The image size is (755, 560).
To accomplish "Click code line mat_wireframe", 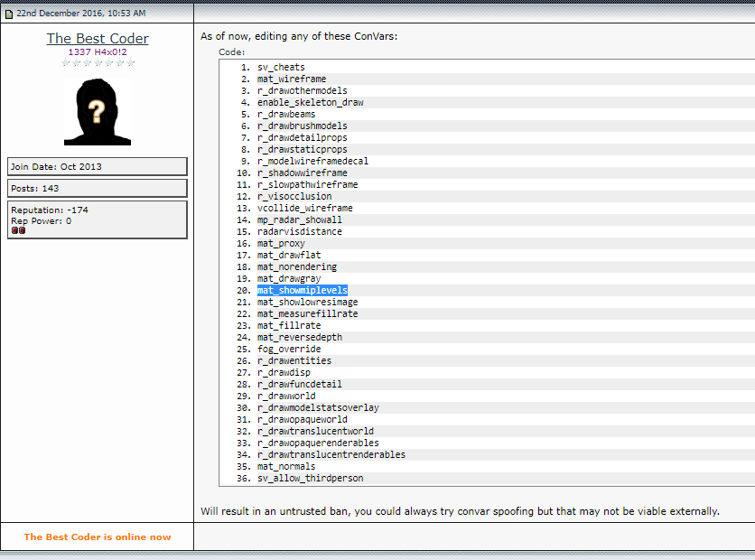I will 292,79.
